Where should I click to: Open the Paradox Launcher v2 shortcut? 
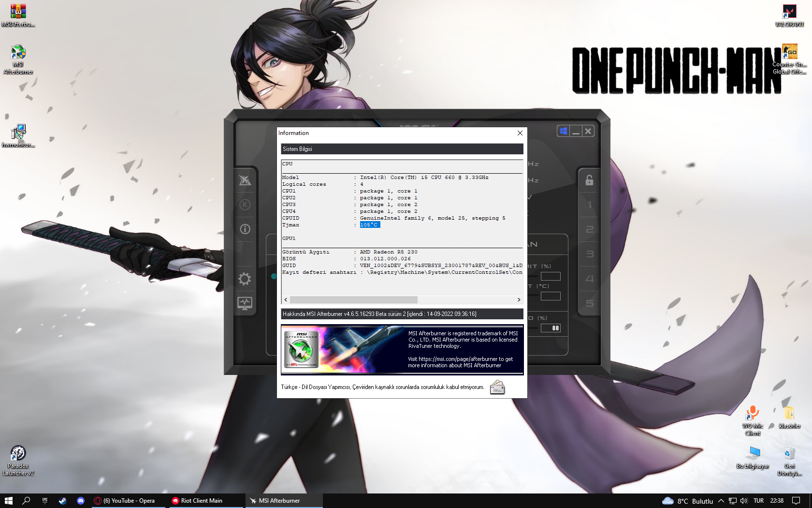click(x=18, y=461)
